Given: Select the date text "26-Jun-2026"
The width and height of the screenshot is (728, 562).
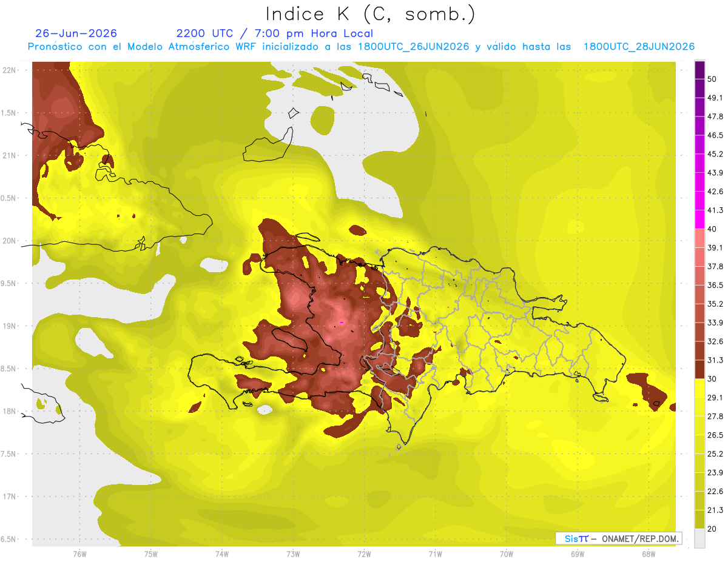Looking at the screenshot, I should pyautogui.click(x=76, y=33).
